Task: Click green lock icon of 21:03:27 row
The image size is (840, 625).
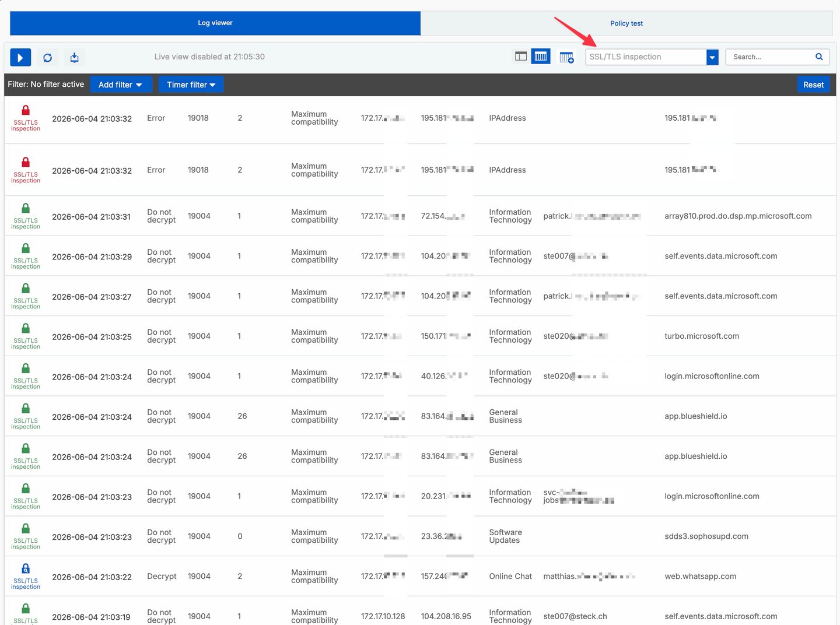Action: (26, 288)
